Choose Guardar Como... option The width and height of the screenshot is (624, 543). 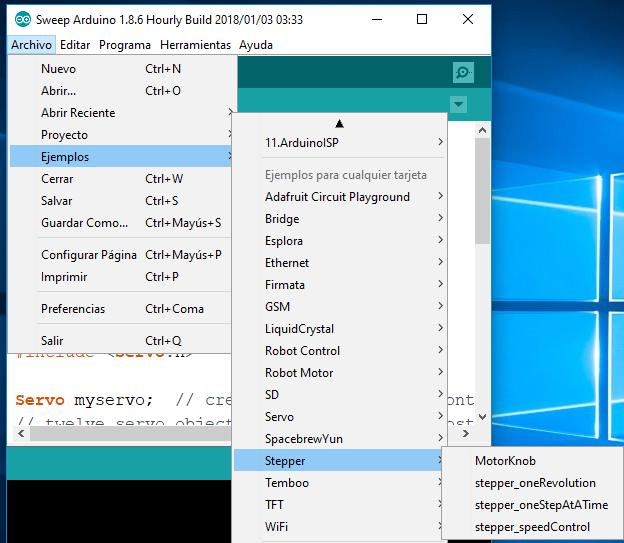point(121,223)
